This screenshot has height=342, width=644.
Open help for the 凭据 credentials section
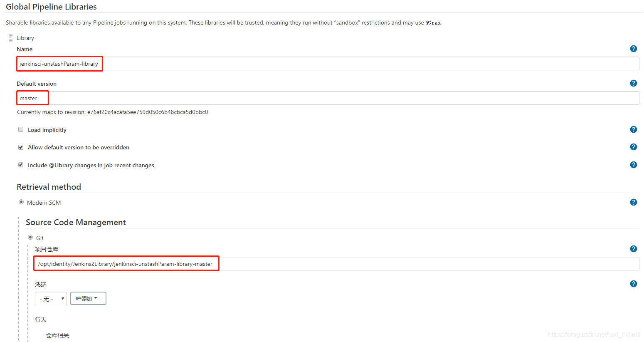(633, 283)
